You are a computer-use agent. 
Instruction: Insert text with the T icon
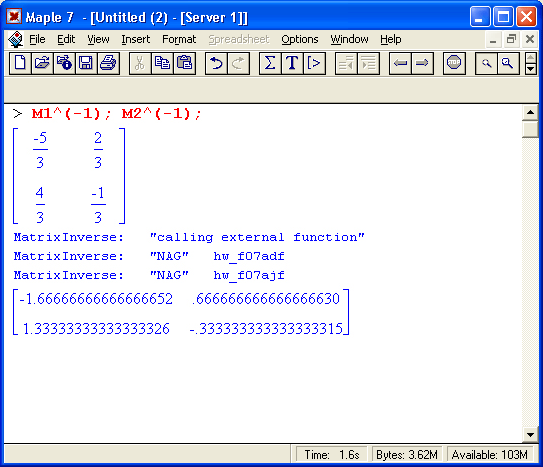(x=292, y=63)
